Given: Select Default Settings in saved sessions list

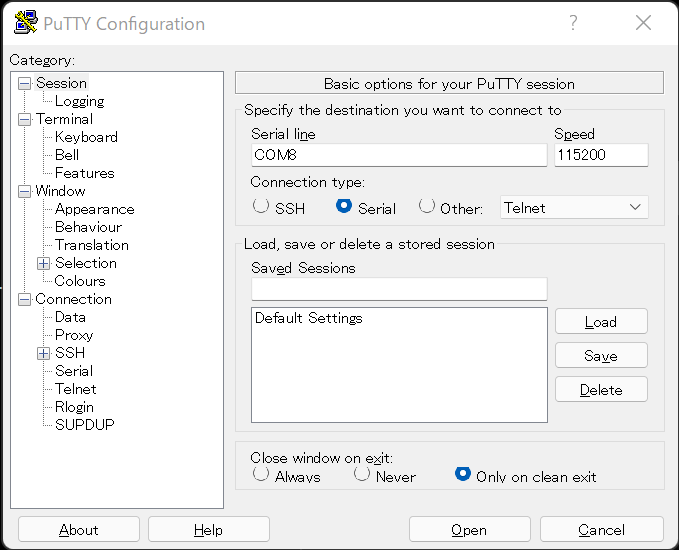Looking at the screenshot, I should click(309, 318).
